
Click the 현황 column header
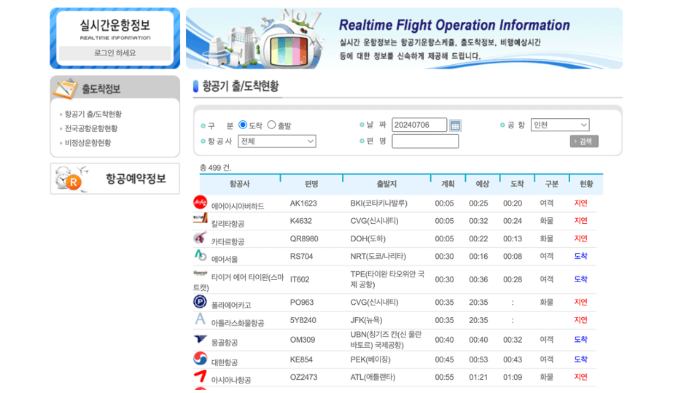click(586, 184)
